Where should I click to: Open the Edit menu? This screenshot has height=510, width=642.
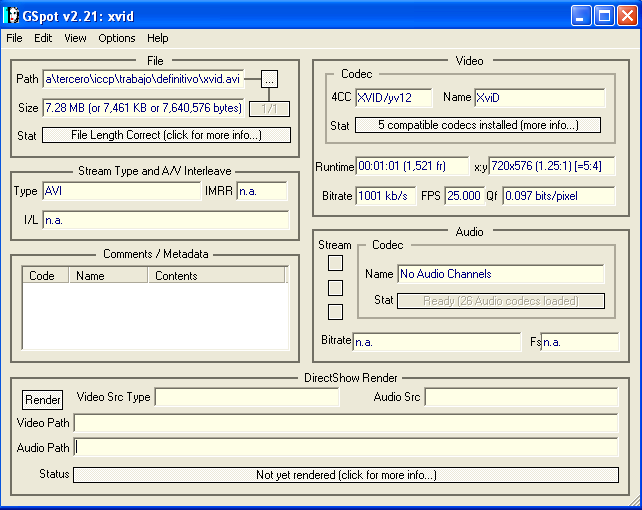43,38
